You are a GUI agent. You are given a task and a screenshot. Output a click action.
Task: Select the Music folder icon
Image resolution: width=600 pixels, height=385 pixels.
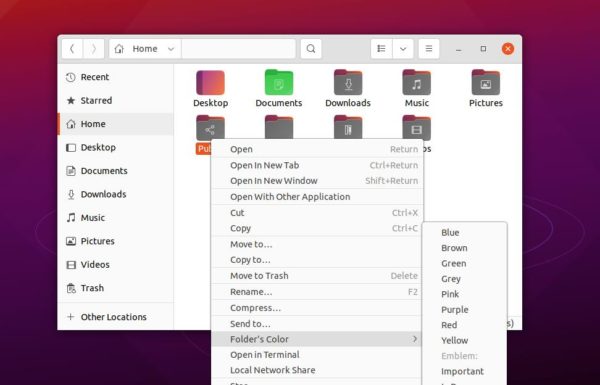tap(417, 82)
